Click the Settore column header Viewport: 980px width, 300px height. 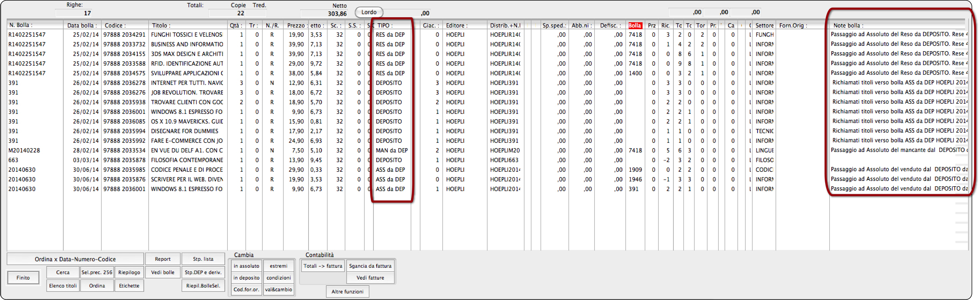(764, 25)
